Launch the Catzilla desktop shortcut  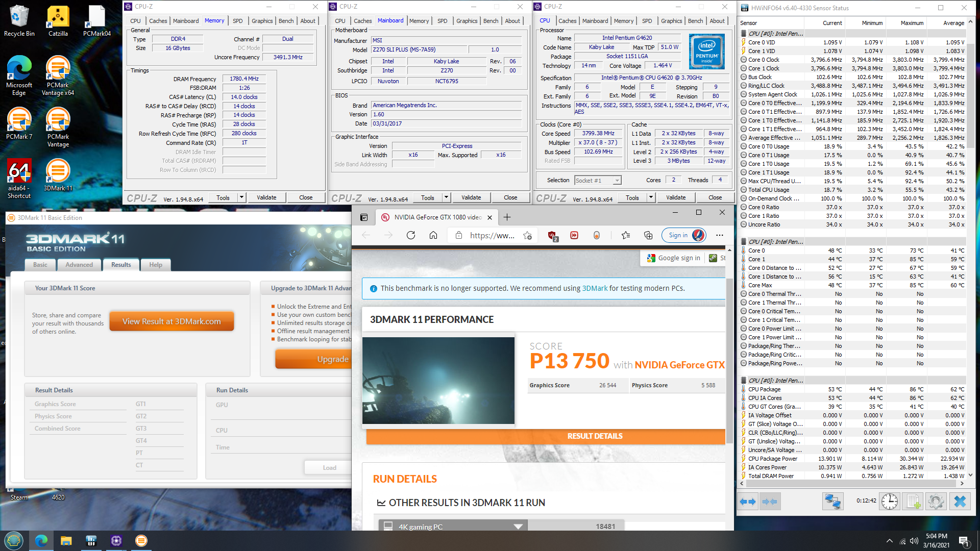58,20
